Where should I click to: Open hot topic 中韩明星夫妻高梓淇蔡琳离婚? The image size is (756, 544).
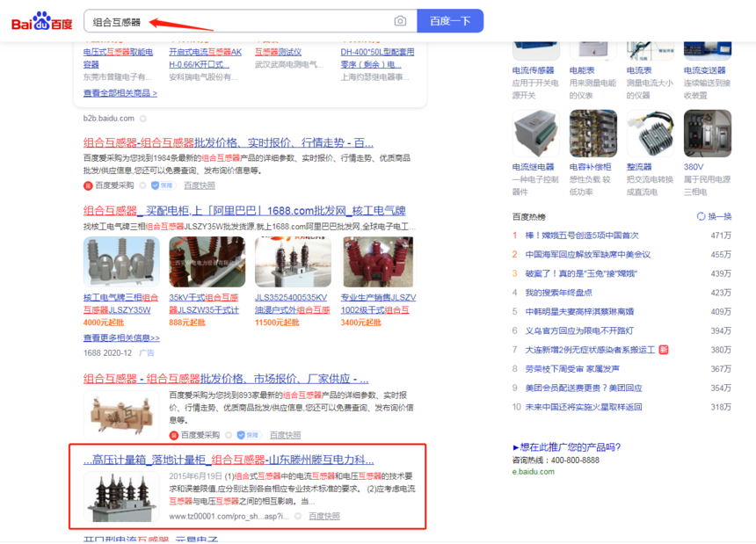point(579,312)
